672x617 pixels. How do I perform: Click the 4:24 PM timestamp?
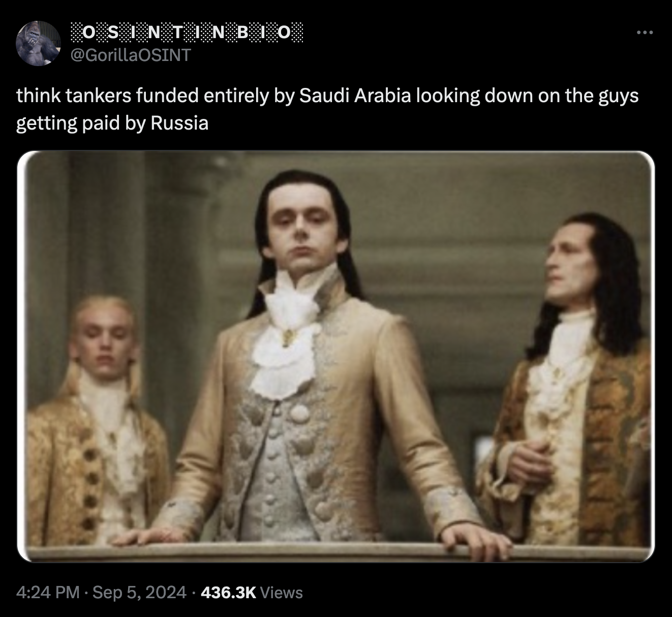(x=48, y=593)
